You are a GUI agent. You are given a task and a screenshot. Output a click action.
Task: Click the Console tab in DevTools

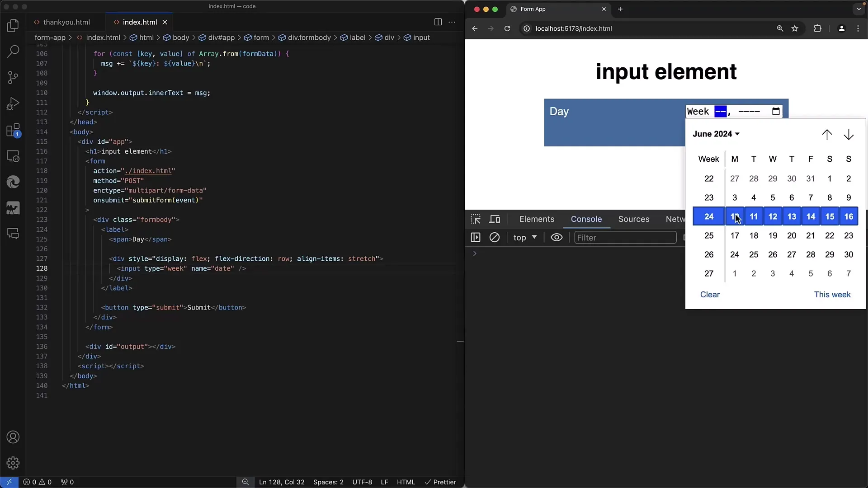tap(587, 219)
